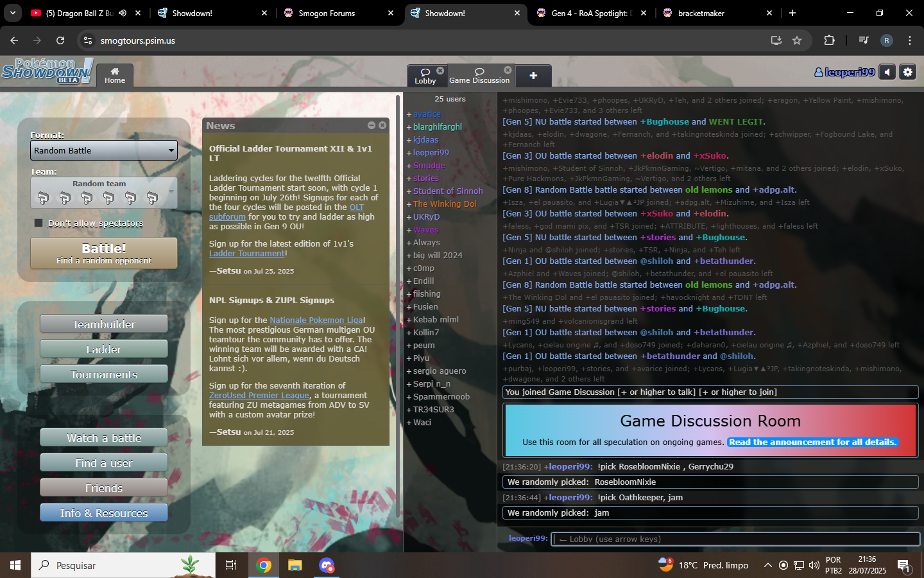Open Chrome's three-dot menu
Image resolution: width=924 pixels, height=578 pixels.
coord(910,40)
